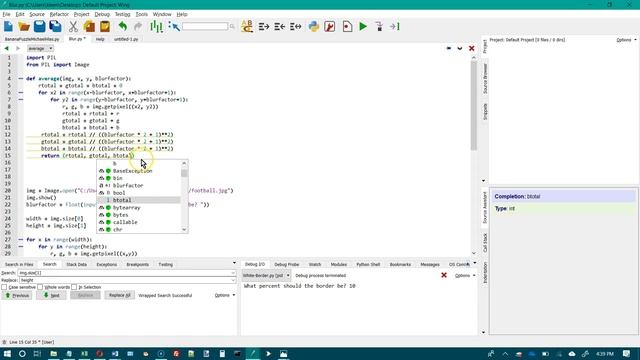640x360 pixels.
Task: Switch to the Breakpoints tab
Action: pos(138,264)
